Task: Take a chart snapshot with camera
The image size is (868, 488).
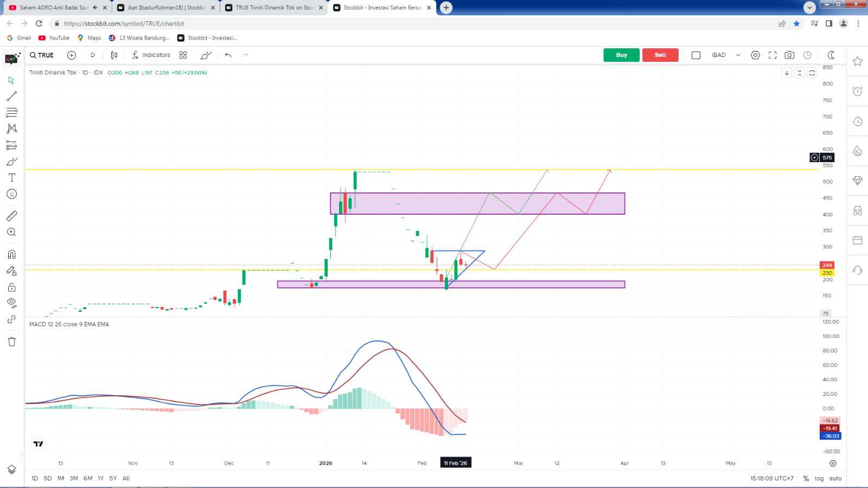Action: (x=789, y=55)
